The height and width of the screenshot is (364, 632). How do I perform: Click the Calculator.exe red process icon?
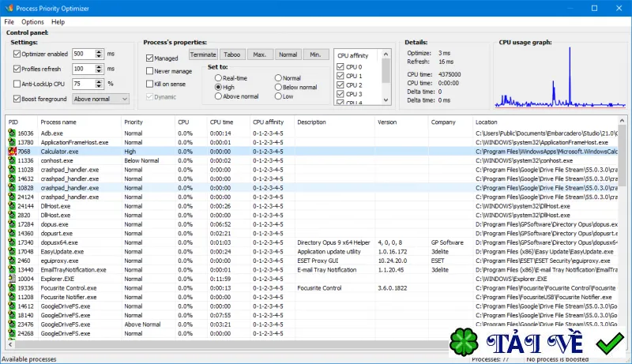point(12,152)
